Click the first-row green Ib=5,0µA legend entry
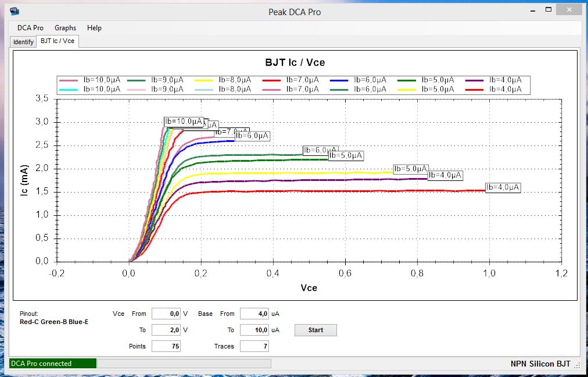 [426, 80]
